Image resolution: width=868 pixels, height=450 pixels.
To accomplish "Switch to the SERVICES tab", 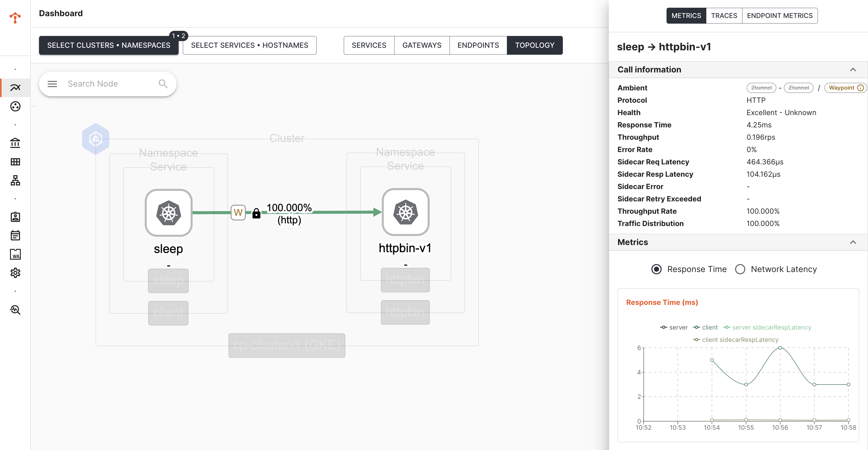I will pos(369,45).
